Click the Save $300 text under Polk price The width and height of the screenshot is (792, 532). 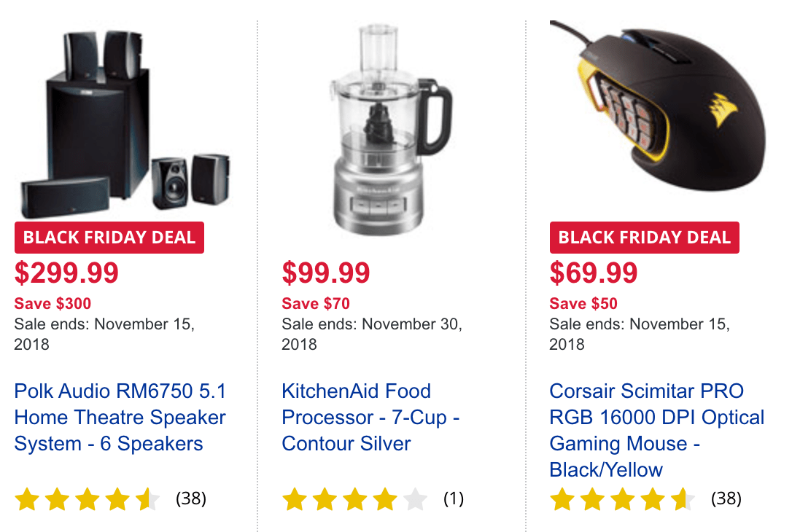pos(53,304)
